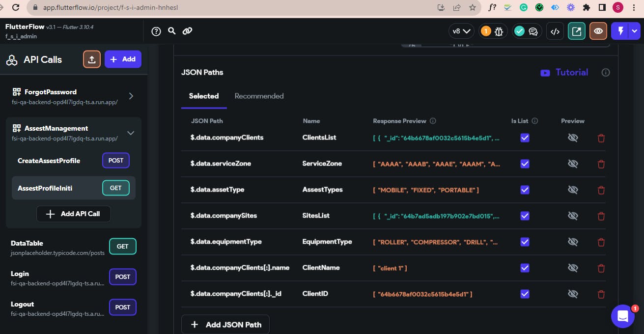Click the Add JSON Path button
Screen dimensions: 644x334
[x=225, y=324]
